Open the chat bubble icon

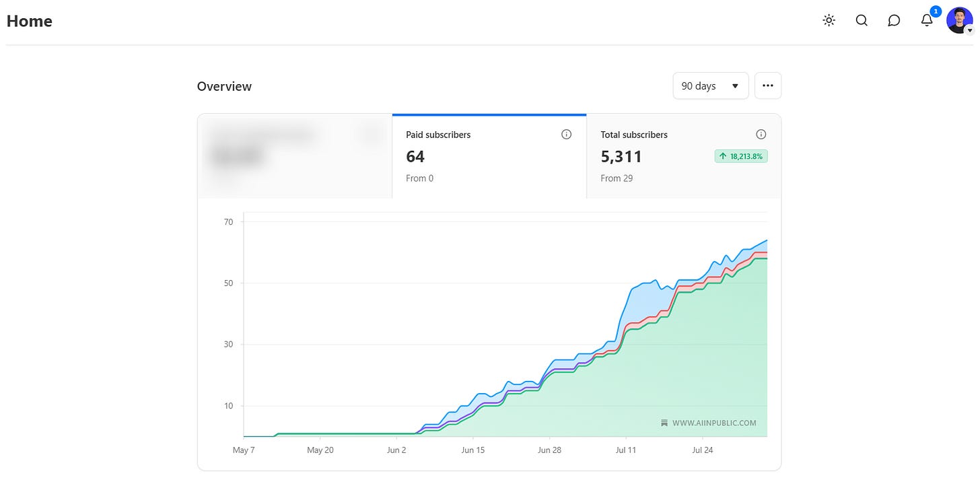894,20
